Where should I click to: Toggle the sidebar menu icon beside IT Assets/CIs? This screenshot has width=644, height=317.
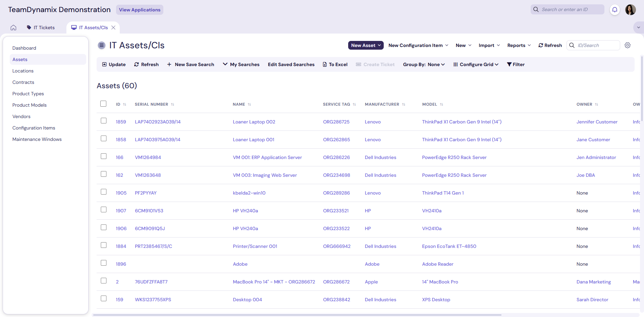coord(102,45)
